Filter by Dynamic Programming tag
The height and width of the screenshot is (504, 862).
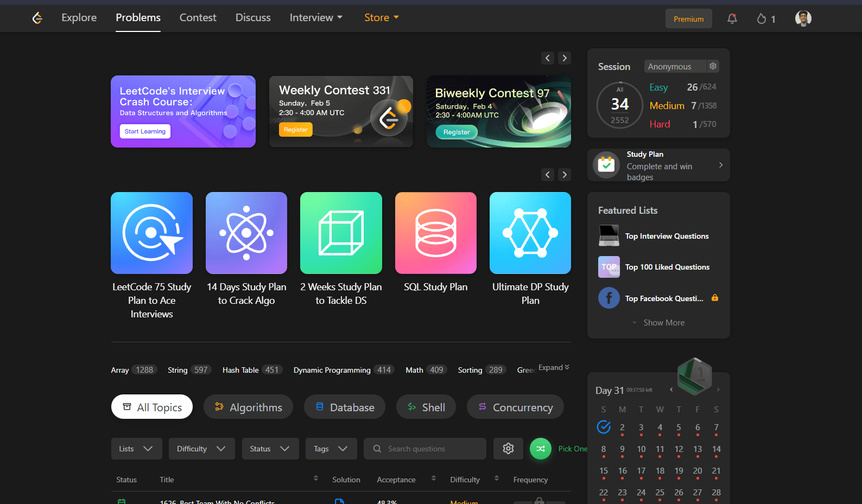point(344,370)
